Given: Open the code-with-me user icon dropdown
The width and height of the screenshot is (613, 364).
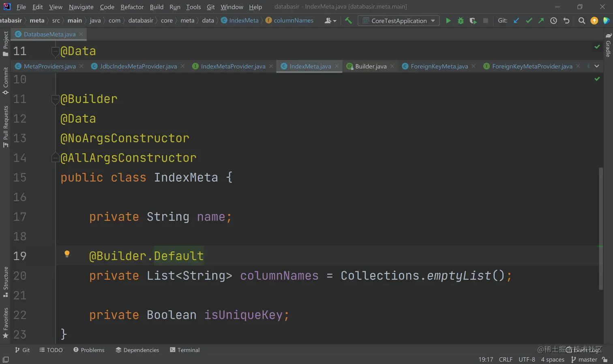Looking at the screenshot, I should pyautogui.click(x=330, y=21).
